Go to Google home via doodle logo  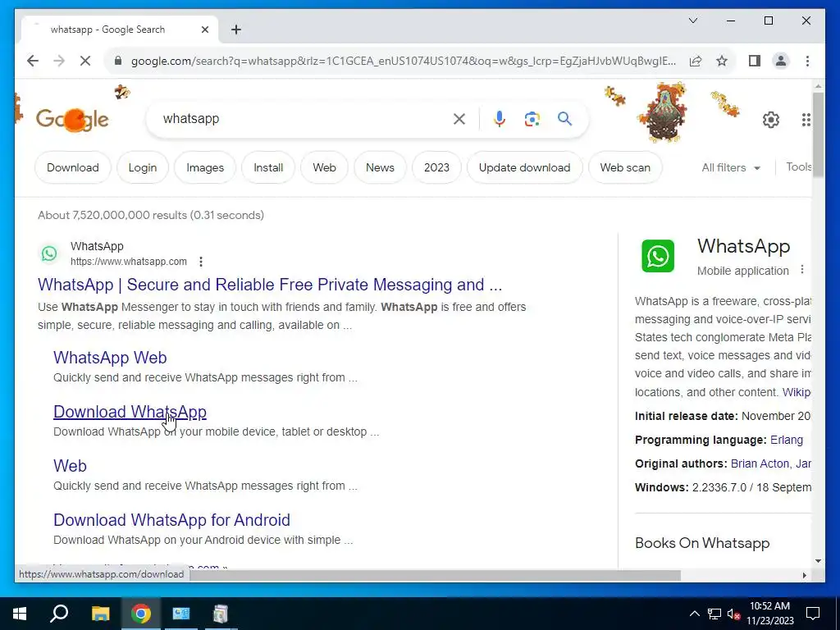72,119
